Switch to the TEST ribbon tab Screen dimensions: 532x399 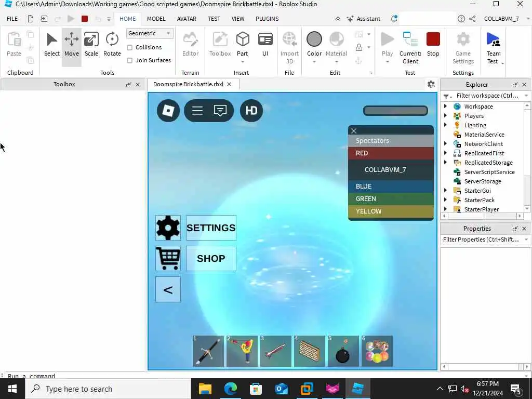pyautogui.click(x=214, y=19)
